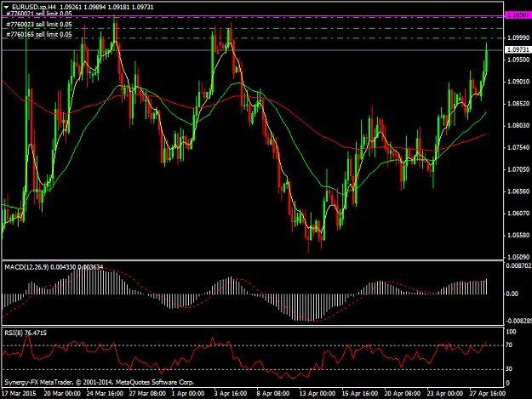The image size is (532, 399).
Task: Click the 15 Apr 16:00 time axis label
Action: (x=360, y=394)
